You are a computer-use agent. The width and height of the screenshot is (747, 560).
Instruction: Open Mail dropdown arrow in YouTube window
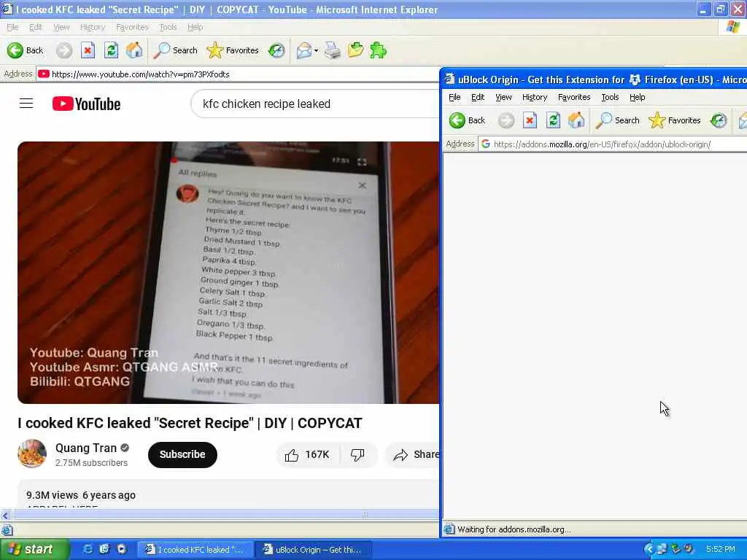tap(316, 50)
